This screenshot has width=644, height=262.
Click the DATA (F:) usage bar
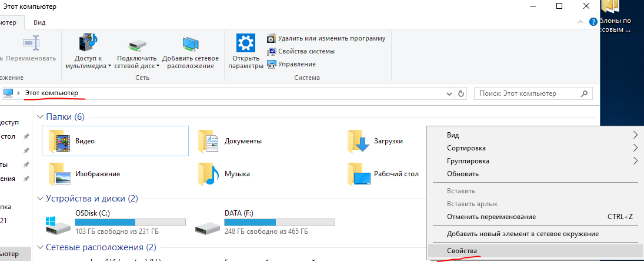click(280, 222)
